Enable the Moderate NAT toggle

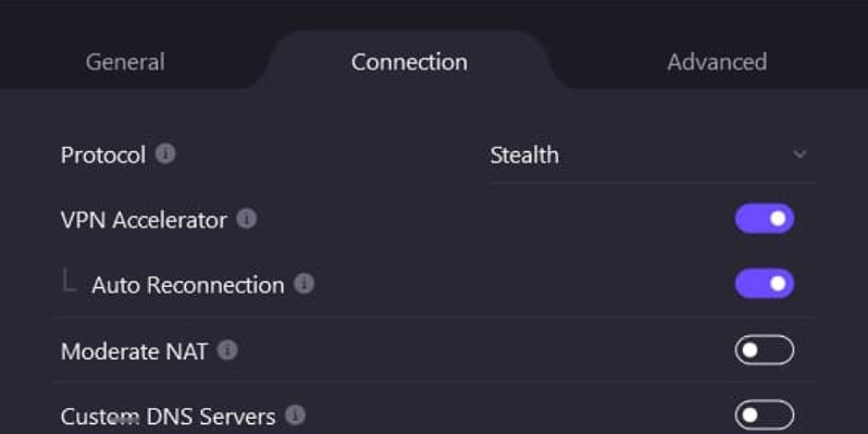pos(765,351)
